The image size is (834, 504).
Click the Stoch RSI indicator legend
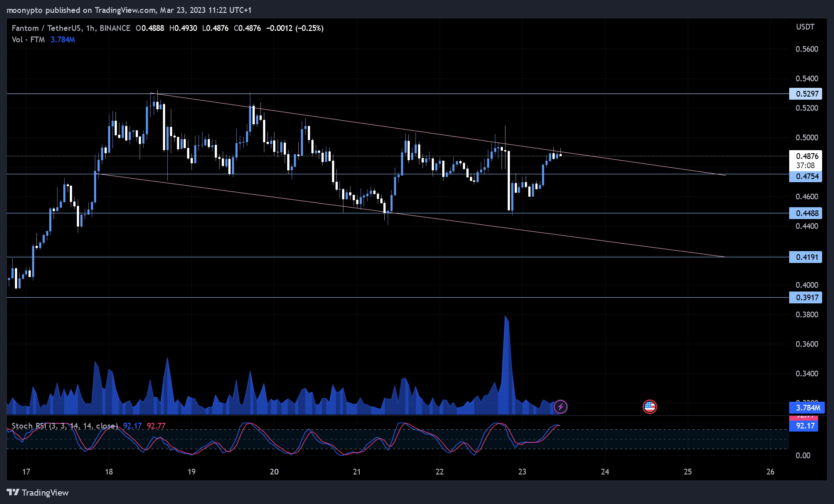point(65,426)
